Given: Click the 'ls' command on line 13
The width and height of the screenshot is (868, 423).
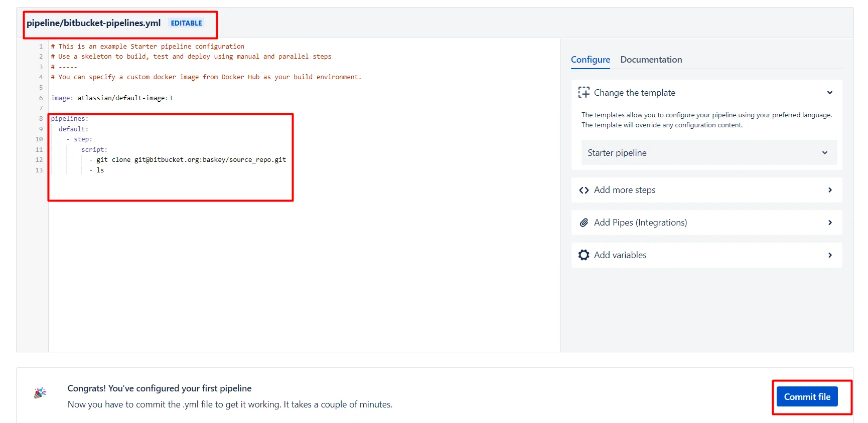Looking at the screenshot, I should (x=100, y=170).
